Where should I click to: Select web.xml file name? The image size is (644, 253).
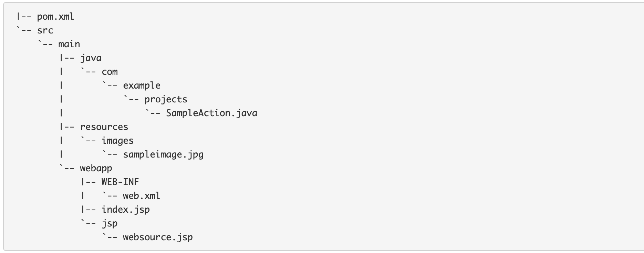click(x=142, y=196)
